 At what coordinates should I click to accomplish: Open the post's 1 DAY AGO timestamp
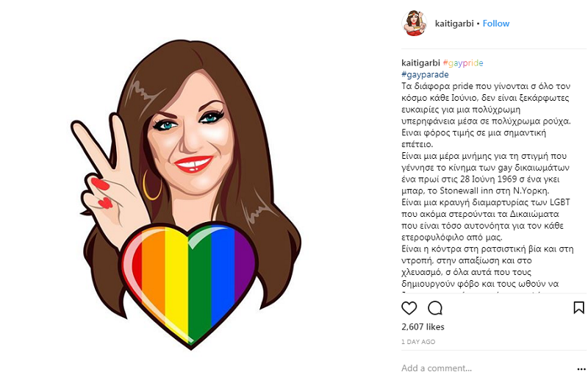418,342
